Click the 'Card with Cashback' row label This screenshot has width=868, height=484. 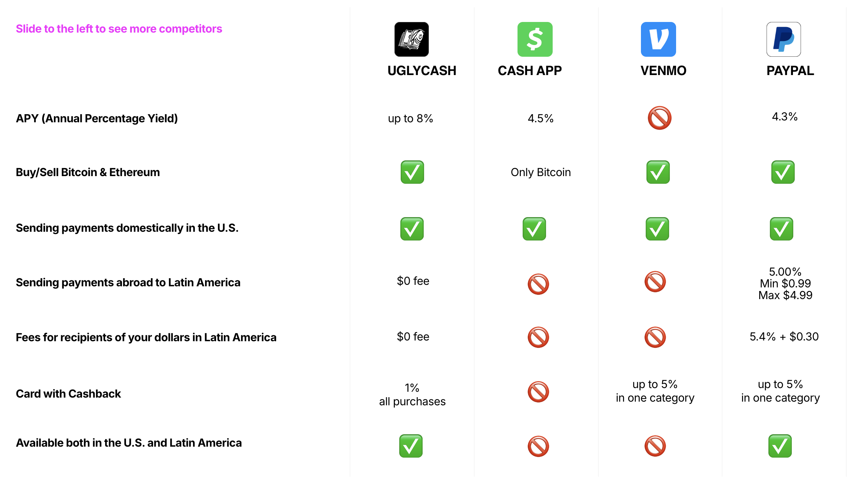(68, 394)
